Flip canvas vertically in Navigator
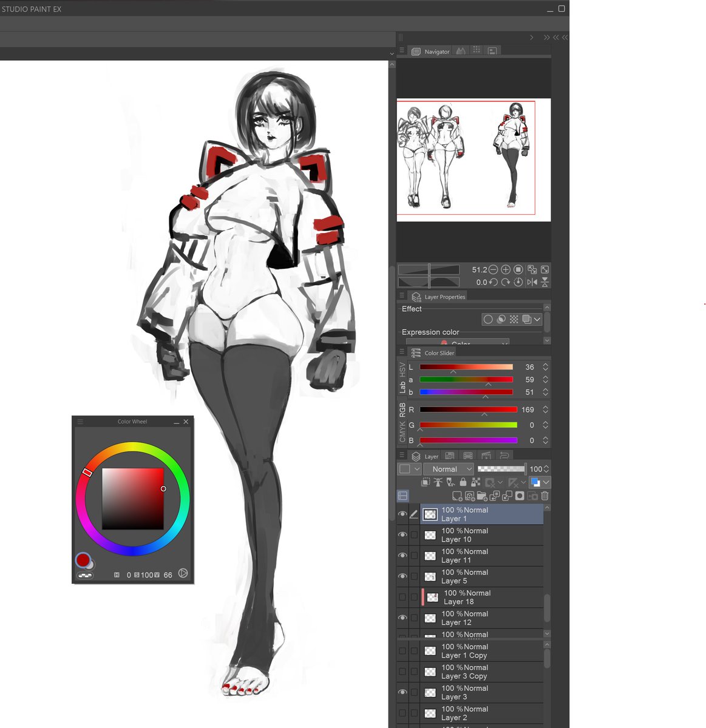The image size is (706, 728). [x=545, y=282]
